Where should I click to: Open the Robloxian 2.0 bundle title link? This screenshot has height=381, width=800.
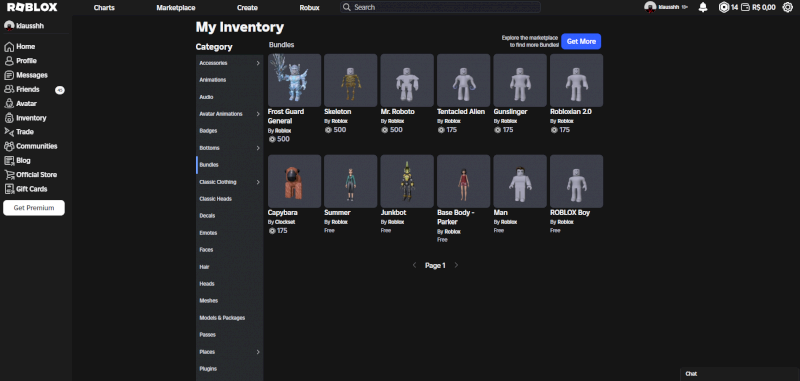[571, 112]
